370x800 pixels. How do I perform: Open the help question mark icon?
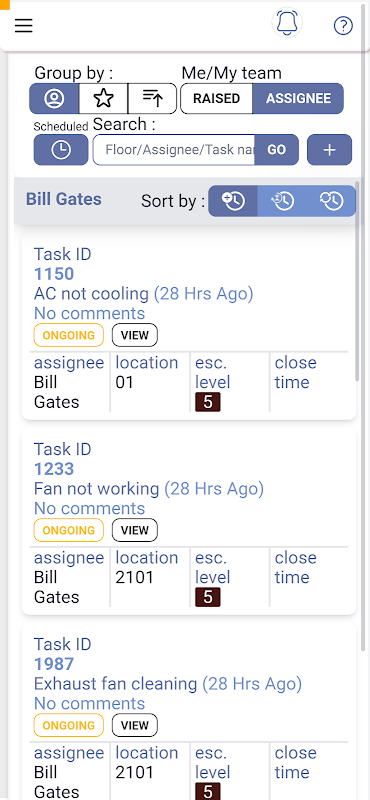click(x=343, y=26)
